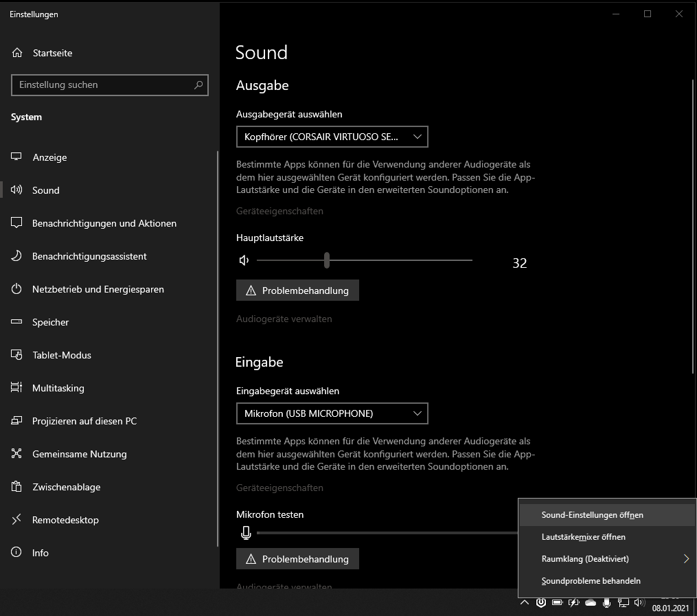Open Anzeige display settings in sidebar
The width and height of the screenshot is (697, 616).
tap(49, 157)
